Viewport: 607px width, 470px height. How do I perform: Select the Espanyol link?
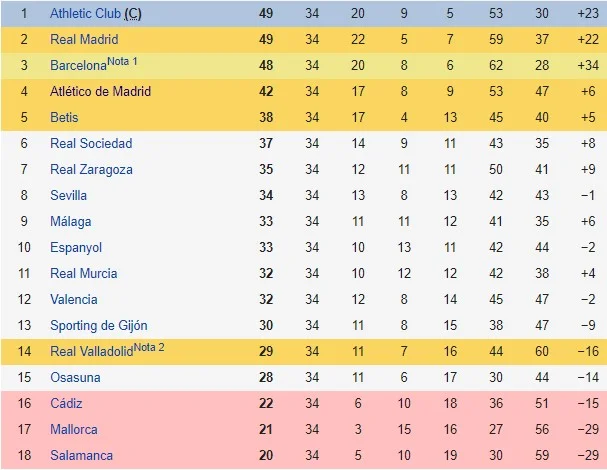76,248
